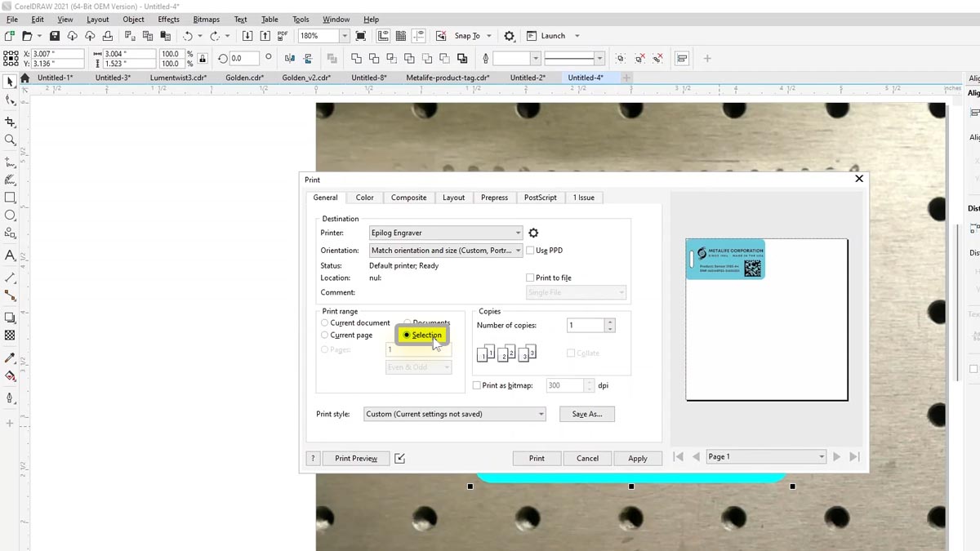The height and width of the screenshot is (551, 980).
Task: Select the Current document radio button
Action: pyautogui.click(x=324, y=322)
